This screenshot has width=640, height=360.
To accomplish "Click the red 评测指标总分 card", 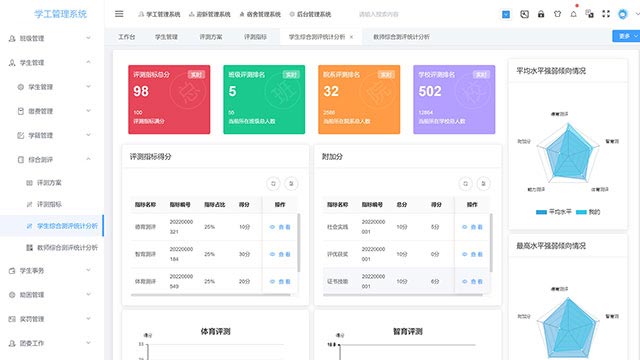I will [x=169, y=99].
